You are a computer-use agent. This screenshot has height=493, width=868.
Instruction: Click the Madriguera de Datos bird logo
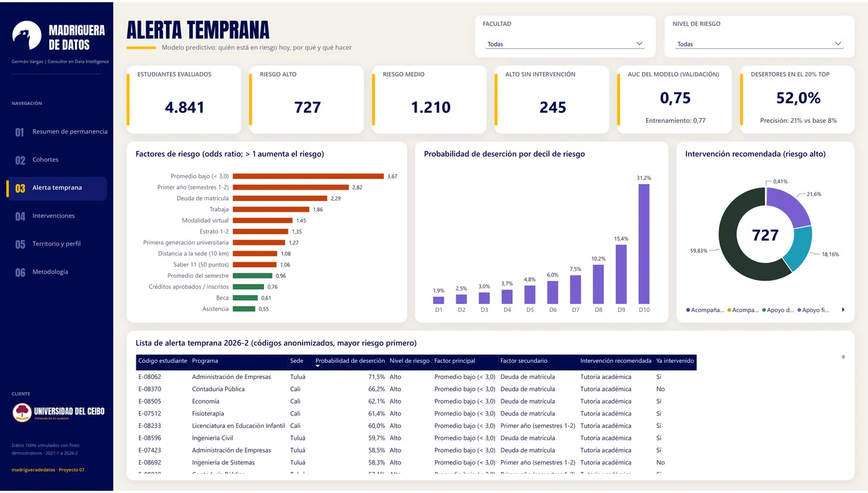[27, 35]
